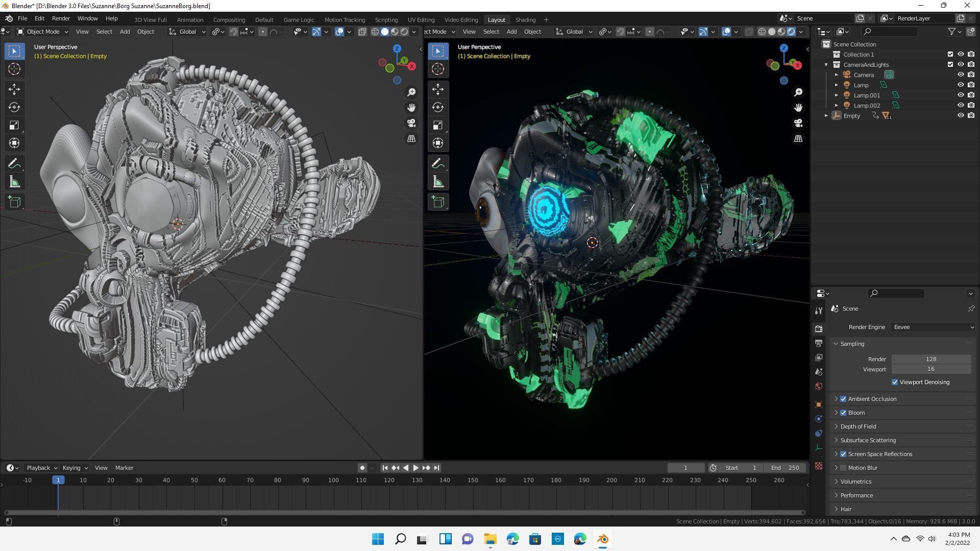The image size is (980, 551).
Task: Collapse the Sampling panel
Action: coord(836,344)
